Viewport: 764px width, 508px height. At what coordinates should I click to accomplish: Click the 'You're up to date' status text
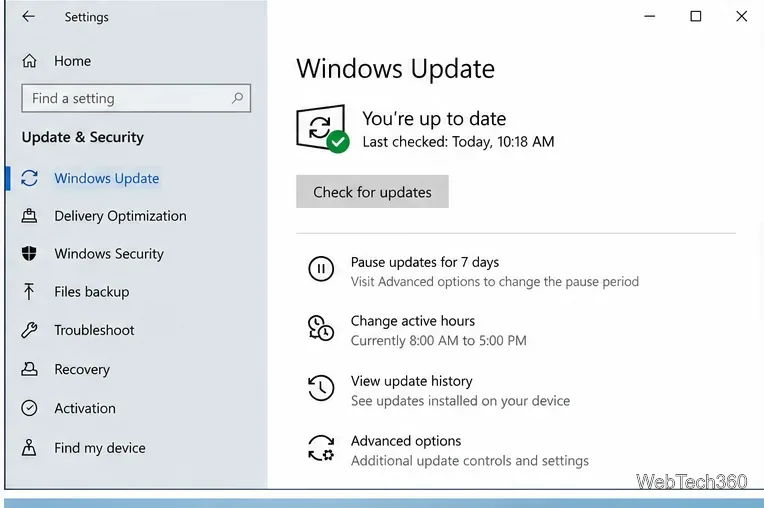pyautogui.click(x=434, y=118)
